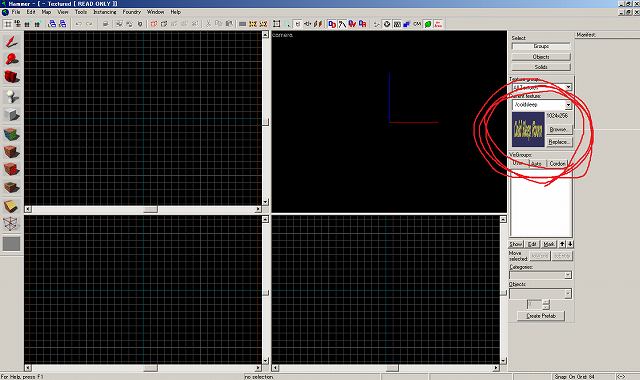This screenshot has height=380, width=640.
Task: Expand the Categories combo box
Action: (x=540, y=275)
